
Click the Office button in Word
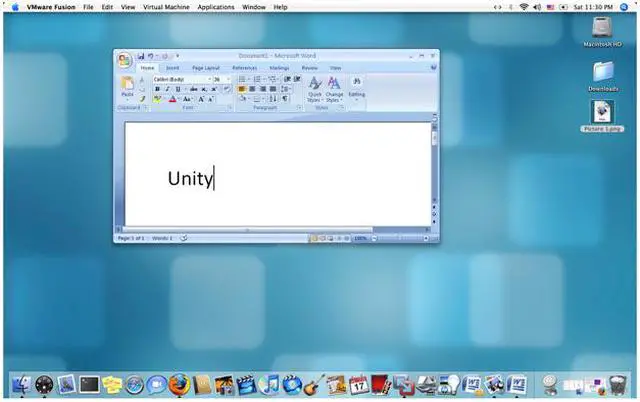pyautogui.click(x=124, y=60)
